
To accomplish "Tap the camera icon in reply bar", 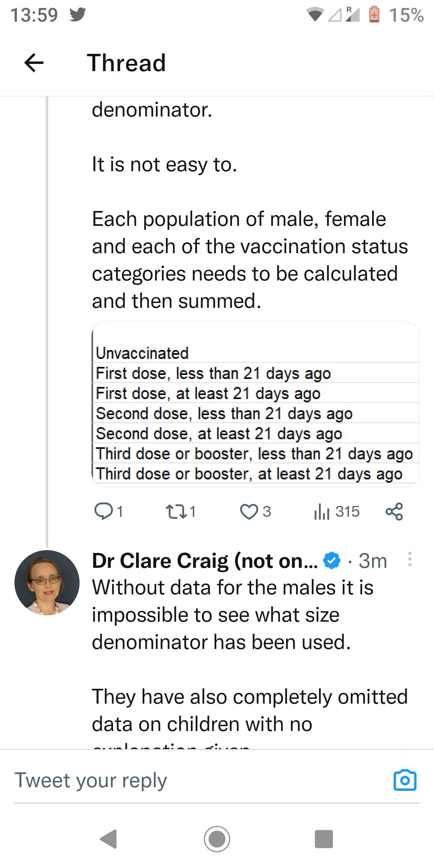I will click(405, 780).
